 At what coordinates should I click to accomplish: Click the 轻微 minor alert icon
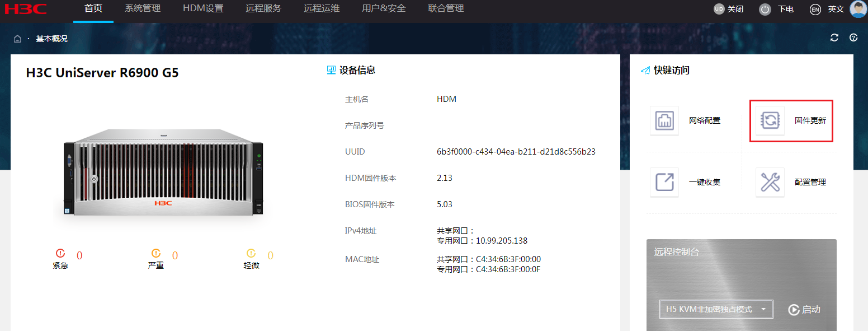point(251,253)
